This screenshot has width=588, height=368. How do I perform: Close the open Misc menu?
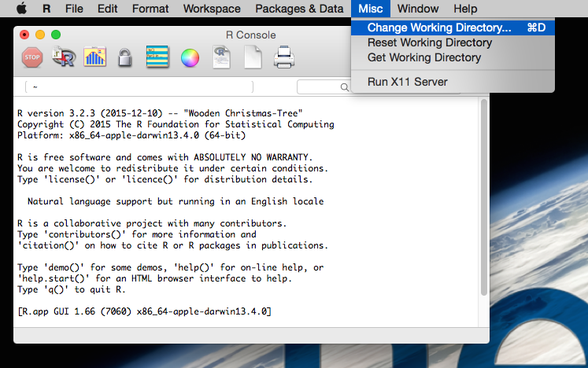(371, 8)
